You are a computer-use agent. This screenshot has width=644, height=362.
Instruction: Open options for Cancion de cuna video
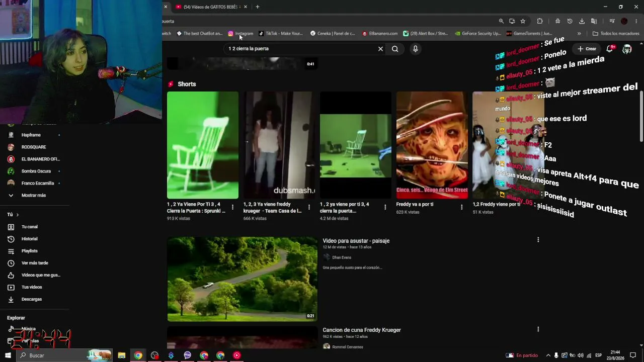538,329
